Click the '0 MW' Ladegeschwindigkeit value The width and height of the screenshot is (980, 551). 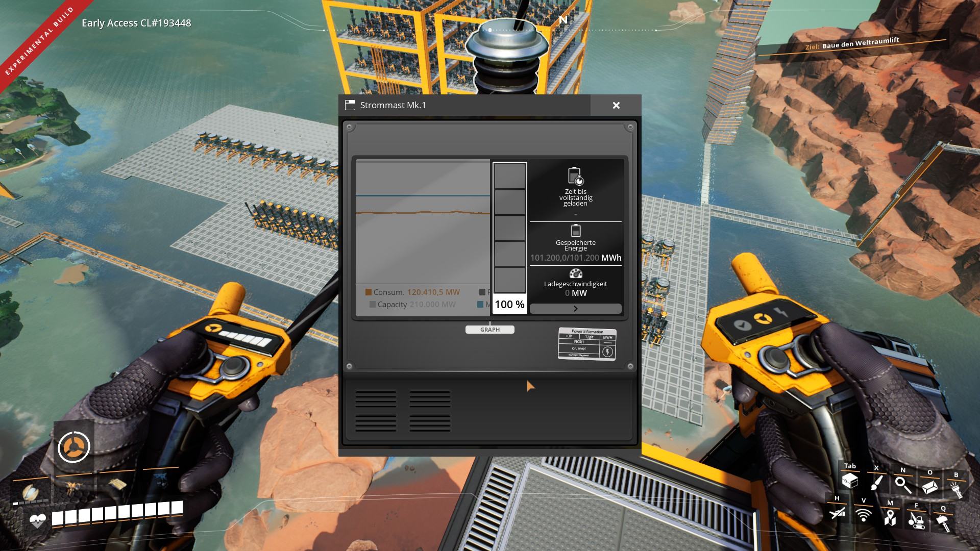click(x=576, y=293)
